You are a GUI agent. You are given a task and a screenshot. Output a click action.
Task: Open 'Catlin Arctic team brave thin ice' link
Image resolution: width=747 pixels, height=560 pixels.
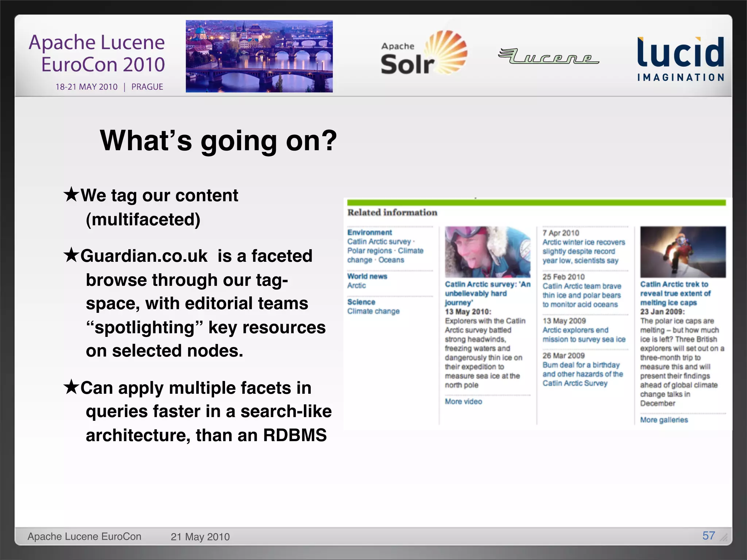(x=582, y=295)
